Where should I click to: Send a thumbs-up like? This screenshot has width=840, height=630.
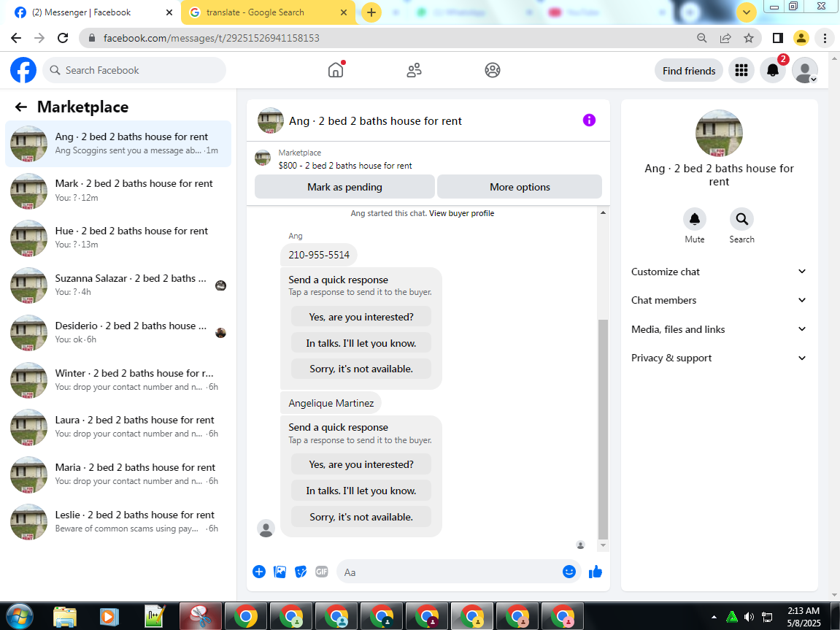(x=596, y=572)
